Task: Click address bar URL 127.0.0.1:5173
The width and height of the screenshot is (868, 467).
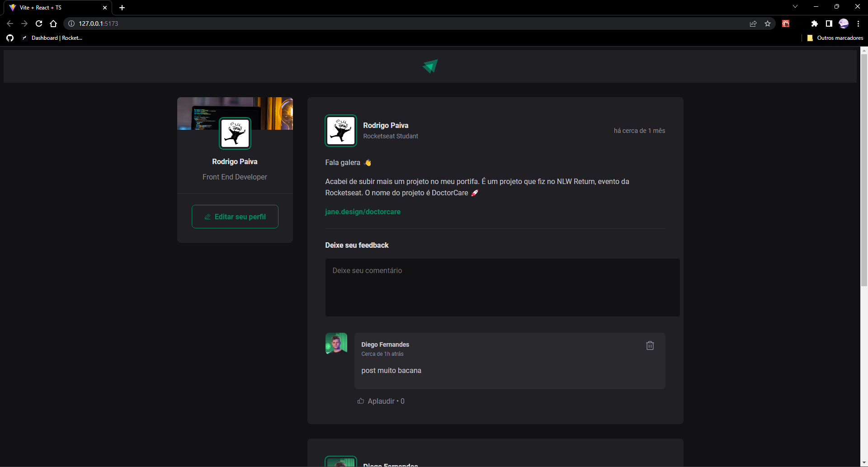Action: point(98,24)
